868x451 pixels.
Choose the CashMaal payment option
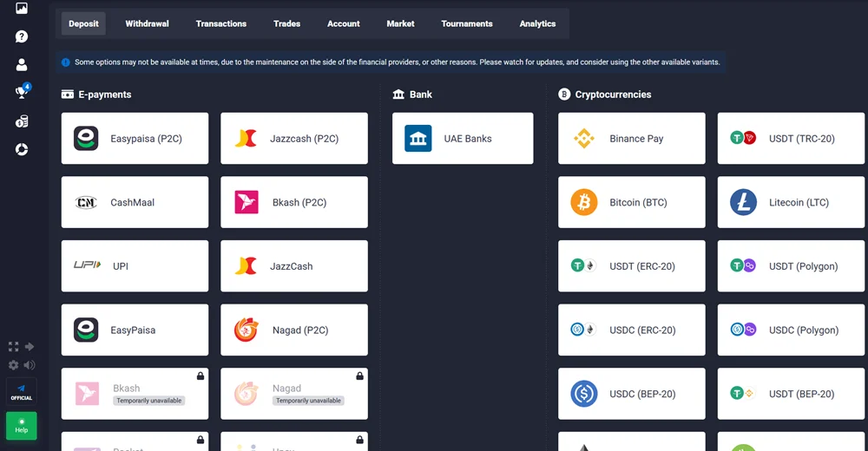135,202
